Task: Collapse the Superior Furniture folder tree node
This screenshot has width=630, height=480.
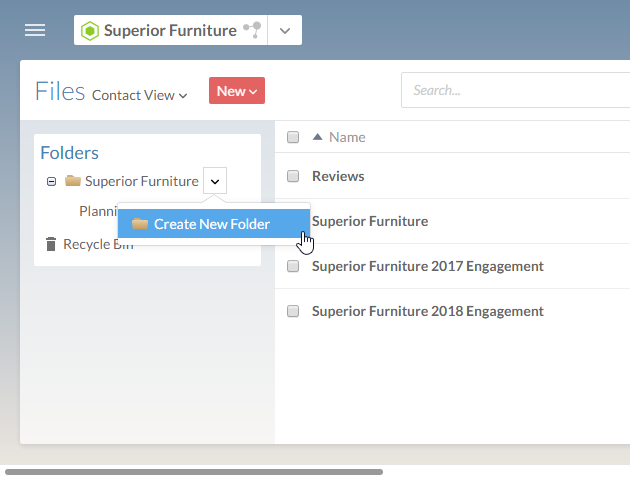Action: [x=51, y=181]
